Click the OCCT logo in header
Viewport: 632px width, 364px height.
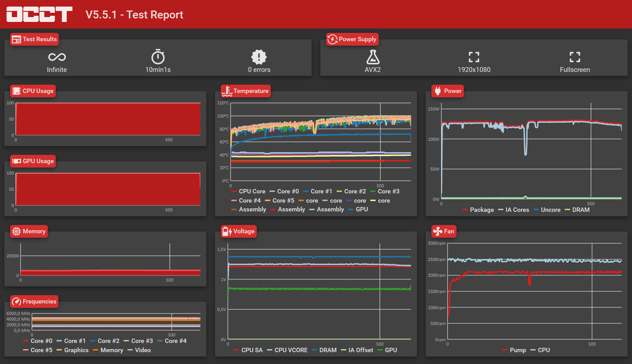(x=39, y=14)
